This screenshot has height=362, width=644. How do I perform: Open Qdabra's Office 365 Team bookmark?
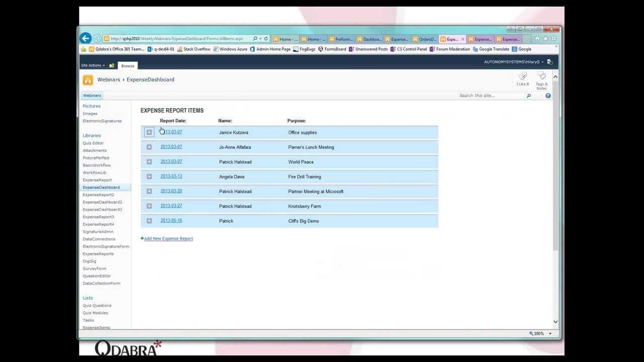coord(117,49)
